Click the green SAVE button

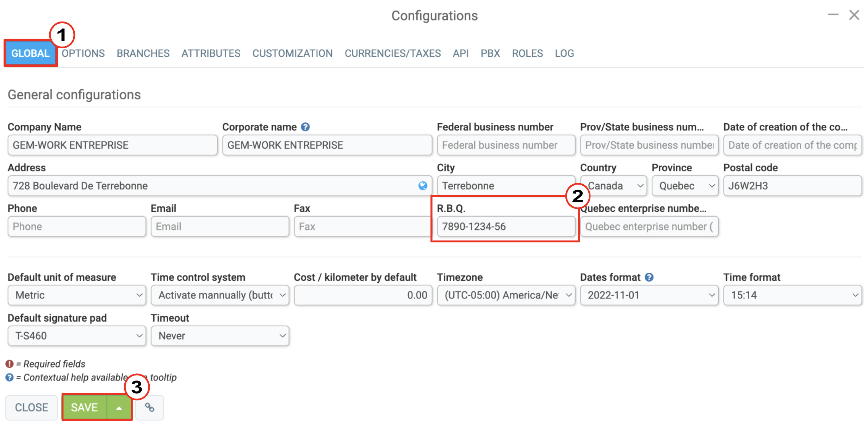[85, 408]
